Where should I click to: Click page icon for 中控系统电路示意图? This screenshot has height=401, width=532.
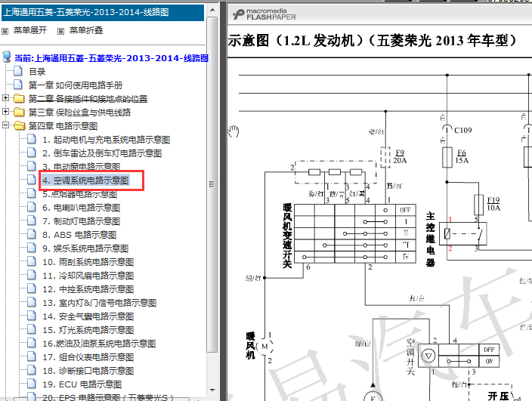tap(32, 288)
